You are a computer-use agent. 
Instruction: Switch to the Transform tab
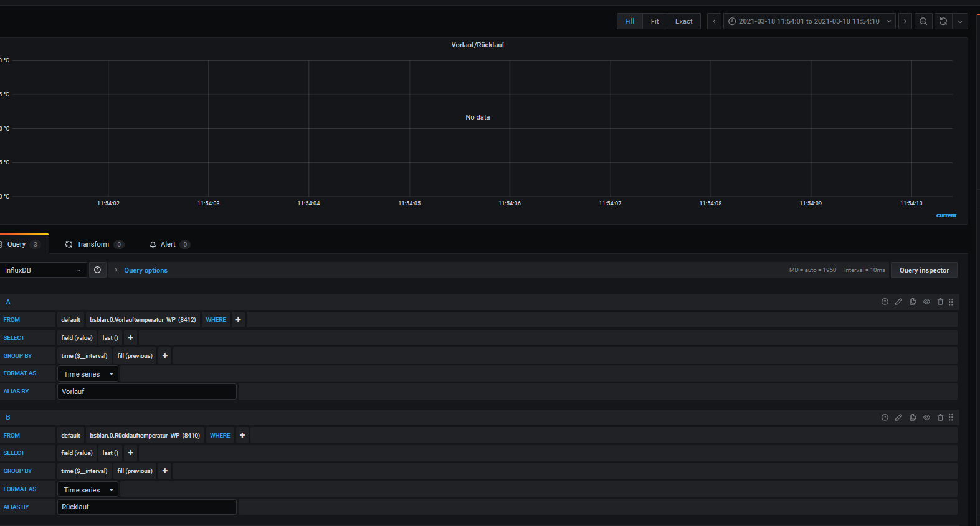click(x=94, y=245)
